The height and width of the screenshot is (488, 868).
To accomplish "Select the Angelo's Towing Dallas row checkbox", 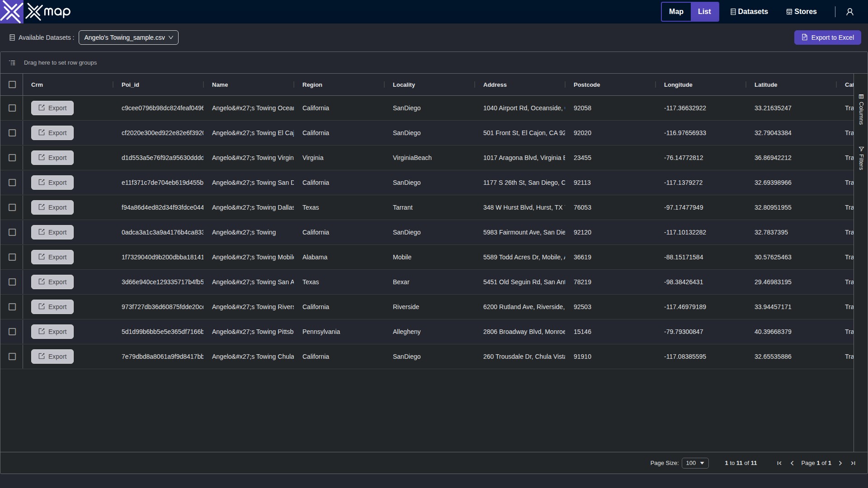I will (x=12, y=207).
